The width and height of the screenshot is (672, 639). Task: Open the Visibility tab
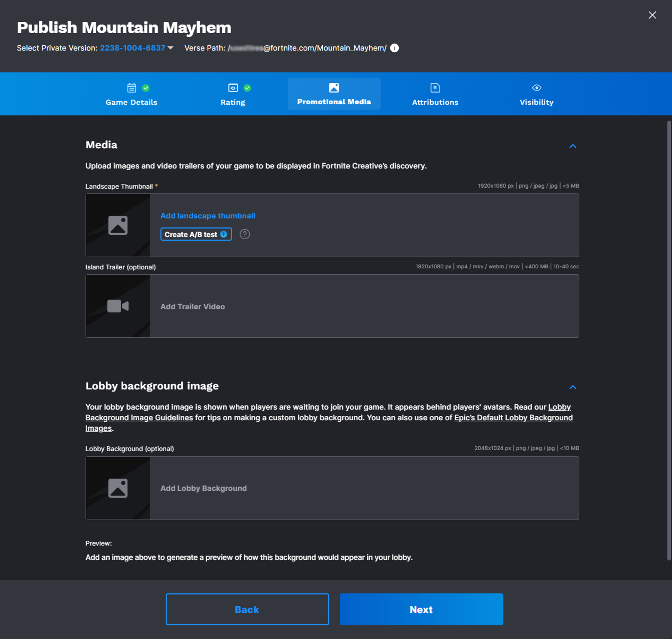click(x=536, y=94)
